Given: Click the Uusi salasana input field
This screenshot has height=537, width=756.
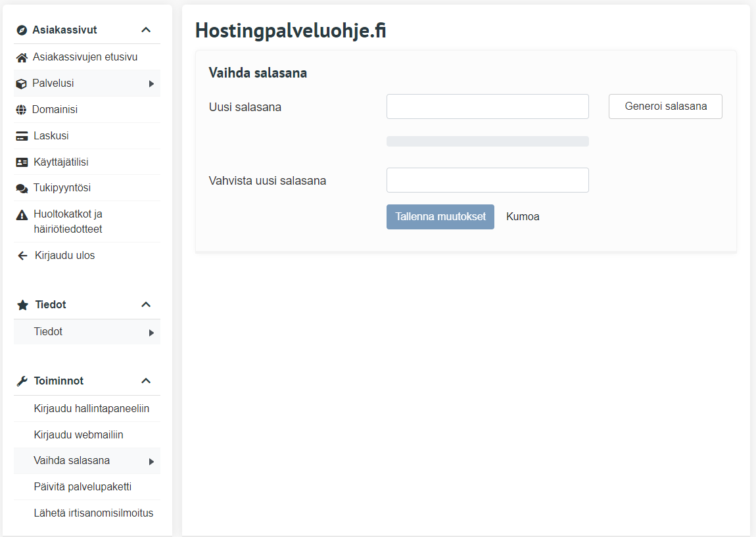Looking at the screenshot, I should click(x=487, y=106).
